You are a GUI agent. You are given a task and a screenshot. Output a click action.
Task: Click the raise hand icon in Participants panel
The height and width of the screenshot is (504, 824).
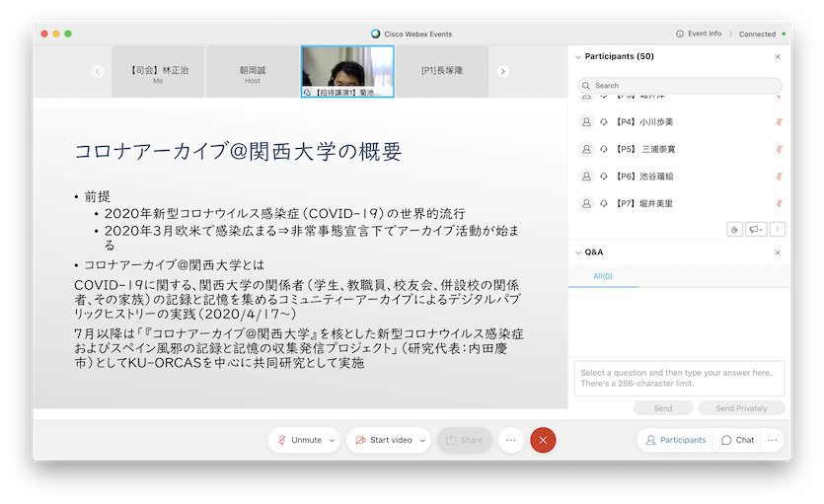coord(735,229)
